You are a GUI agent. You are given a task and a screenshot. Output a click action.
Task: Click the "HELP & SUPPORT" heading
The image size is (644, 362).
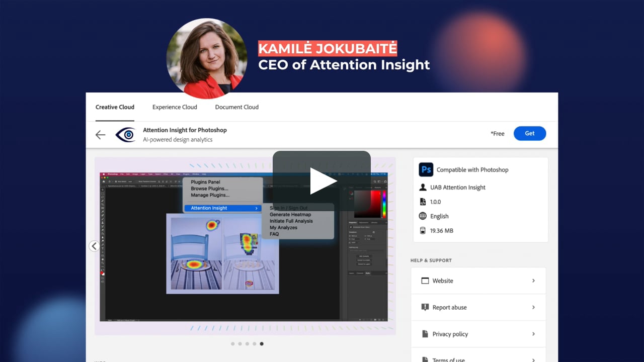click(431, 260)
